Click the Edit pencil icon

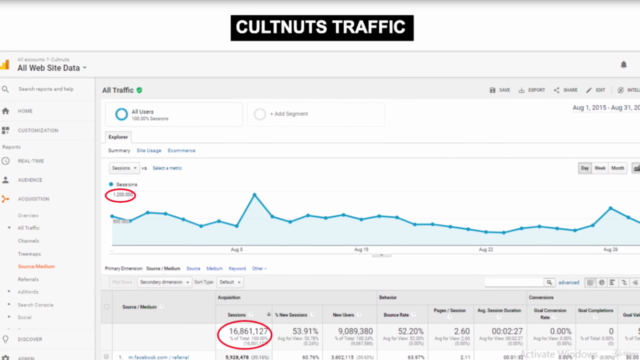click(x=589, y=90)
